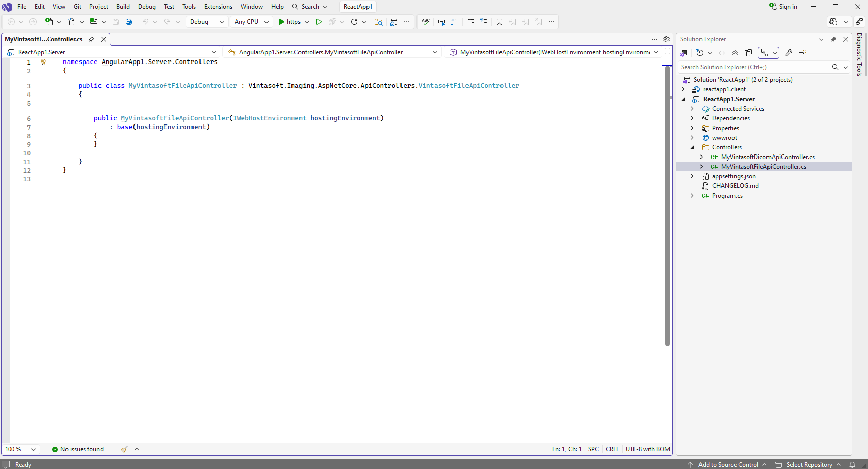Click the Search Solution Explorer field
868x469 pixels.
(754, 67)
